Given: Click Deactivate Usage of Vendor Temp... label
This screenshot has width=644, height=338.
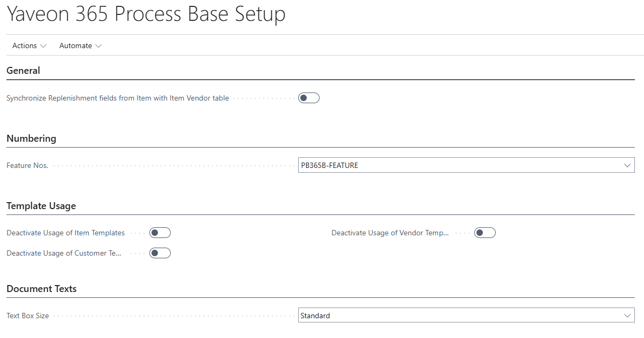Looking at the screenshot, I should 390,233.
